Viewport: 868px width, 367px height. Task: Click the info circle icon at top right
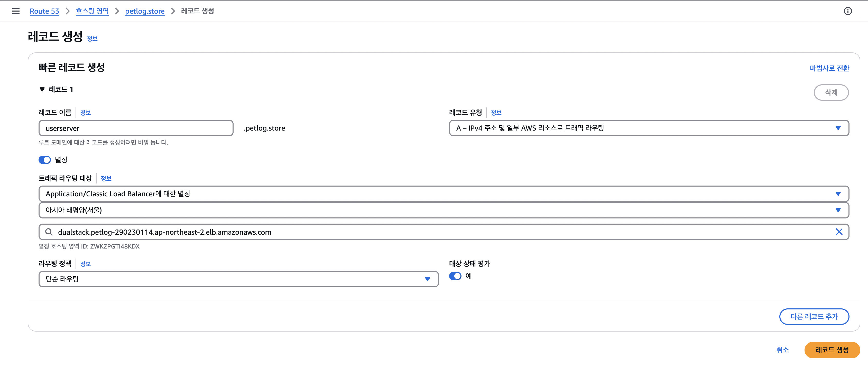(848, 11)
